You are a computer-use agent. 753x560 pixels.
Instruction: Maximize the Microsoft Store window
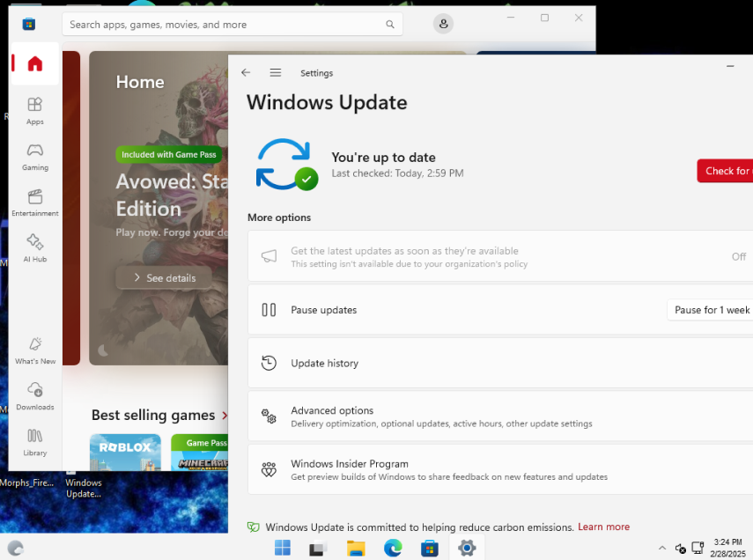click(544, 18)
